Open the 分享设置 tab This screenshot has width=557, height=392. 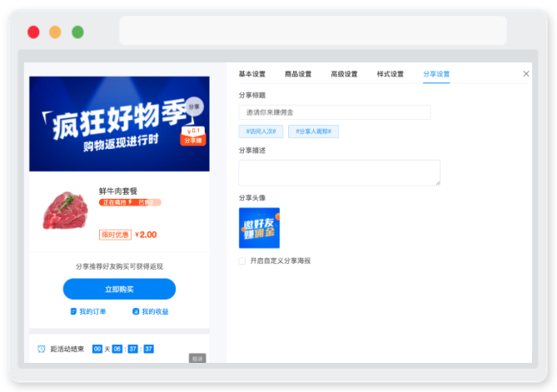(436, 74)
